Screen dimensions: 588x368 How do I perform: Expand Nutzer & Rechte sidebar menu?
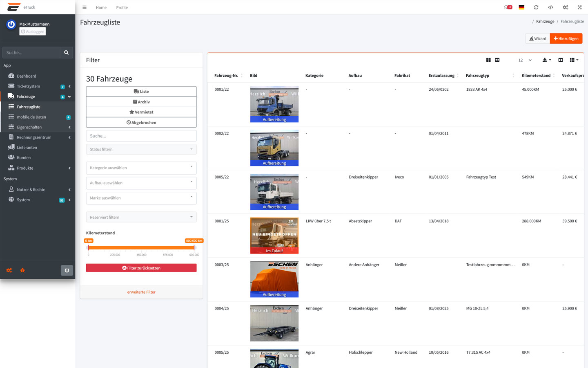pos(38,190)
